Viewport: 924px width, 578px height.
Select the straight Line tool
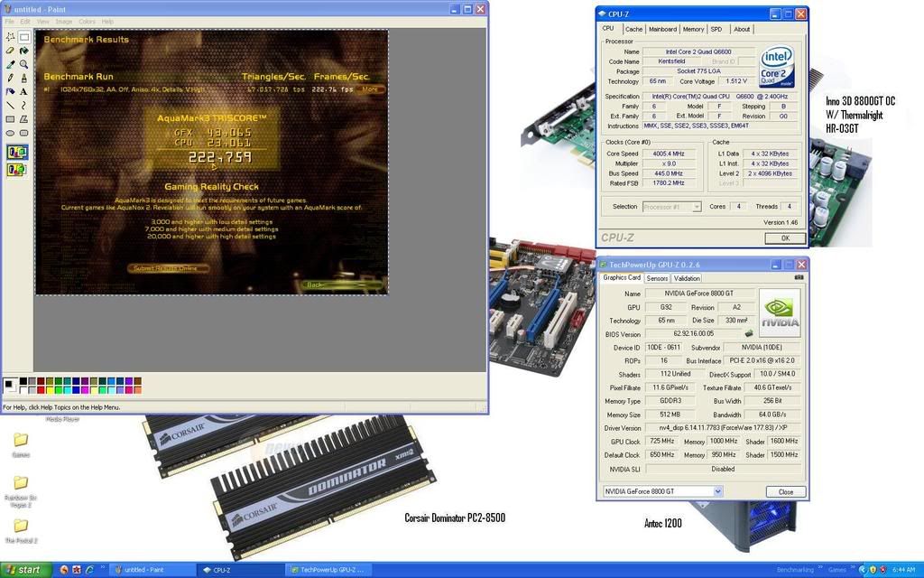10,105
